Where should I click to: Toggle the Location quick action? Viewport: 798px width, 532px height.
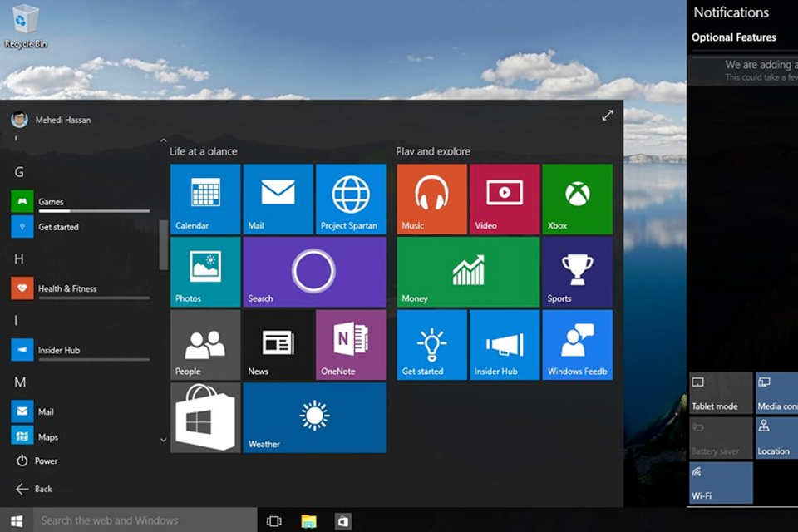click(776, 438)
